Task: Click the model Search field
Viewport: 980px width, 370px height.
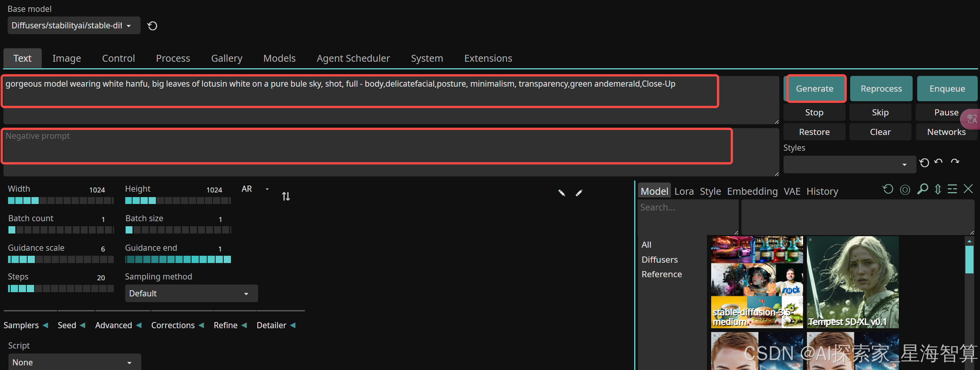Action: click(x=688, y=217)
